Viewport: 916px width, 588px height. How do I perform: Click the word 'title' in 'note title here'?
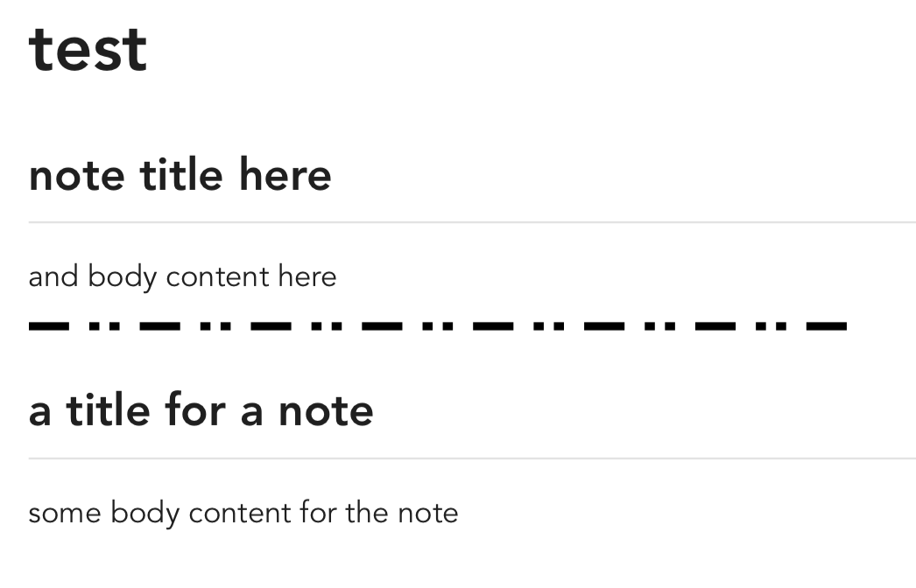181,175
